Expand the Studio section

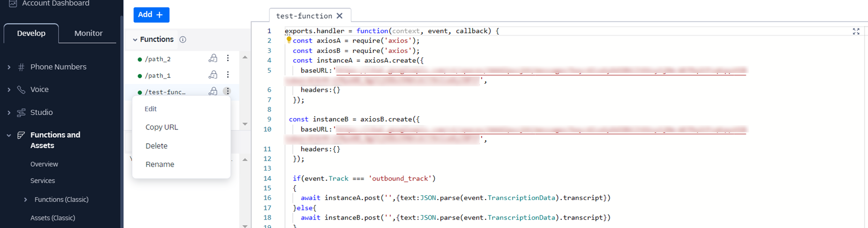(x=9, y=113)
